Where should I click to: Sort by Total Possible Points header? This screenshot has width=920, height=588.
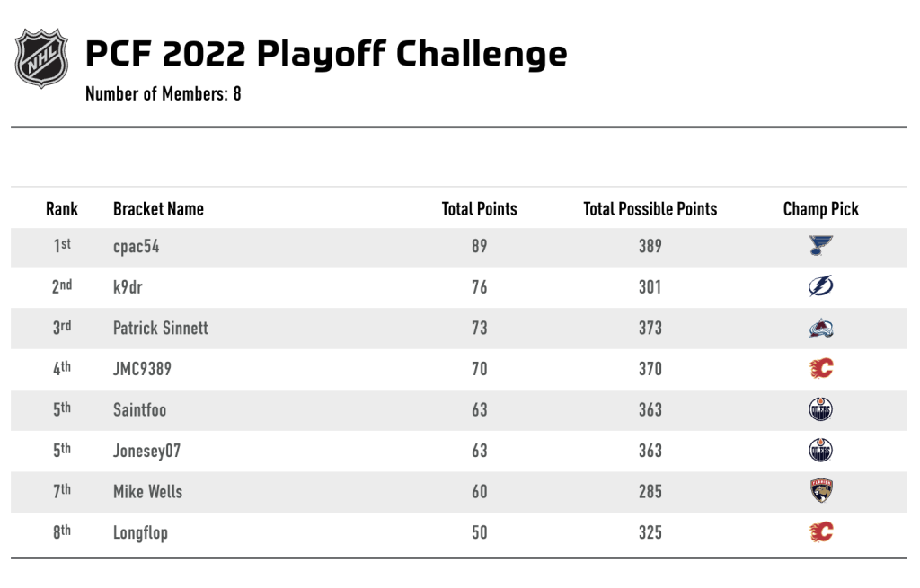coord(650,209)
